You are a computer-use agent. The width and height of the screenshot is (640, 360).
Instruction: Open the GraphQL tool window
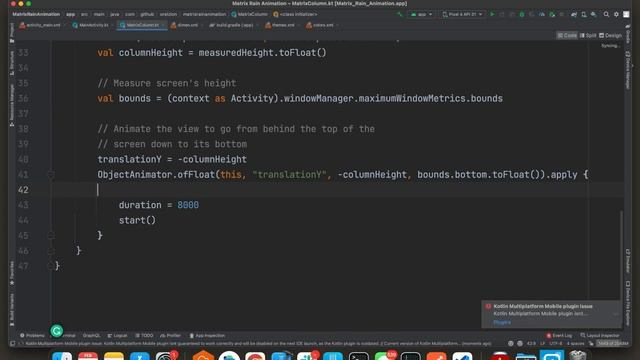[x=91, y=336]
